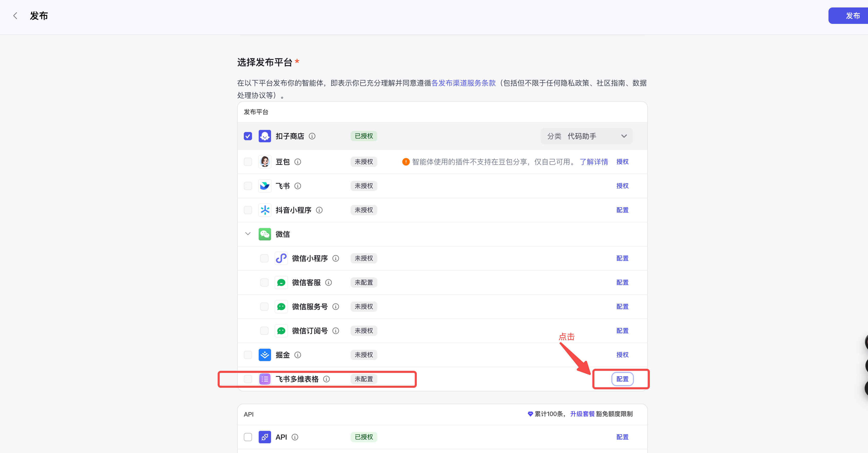Show info tooltip for 微信订阅号
The image size is (868, 453).
pyautogui.click(x=336, y=331)
